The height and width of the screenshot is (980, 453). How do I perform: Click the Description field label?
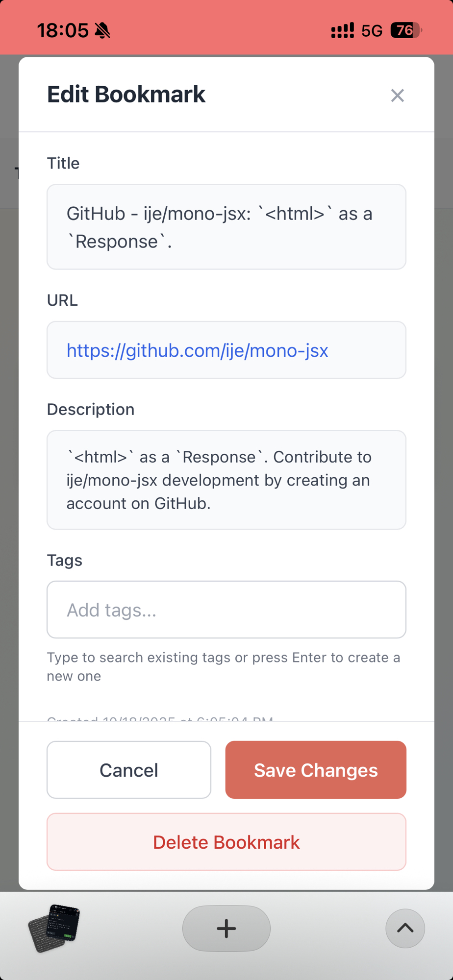91,409
